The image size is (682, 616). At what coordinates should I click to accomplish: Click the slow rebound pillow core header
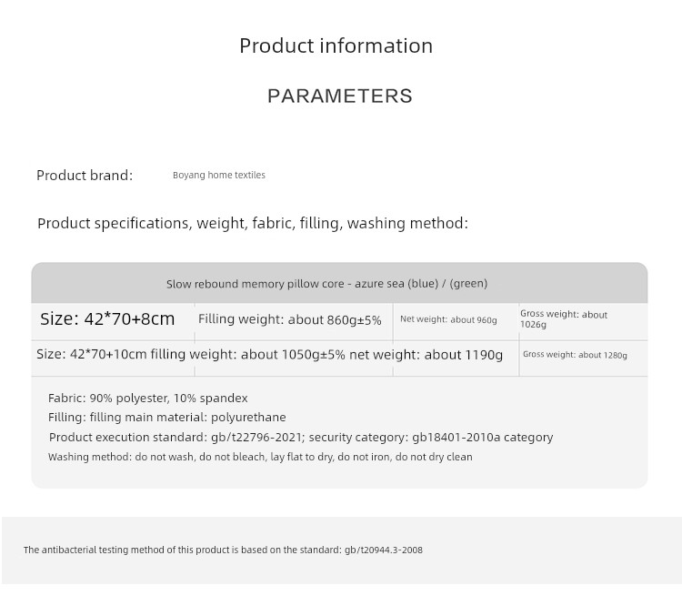[x=326, y=284]
